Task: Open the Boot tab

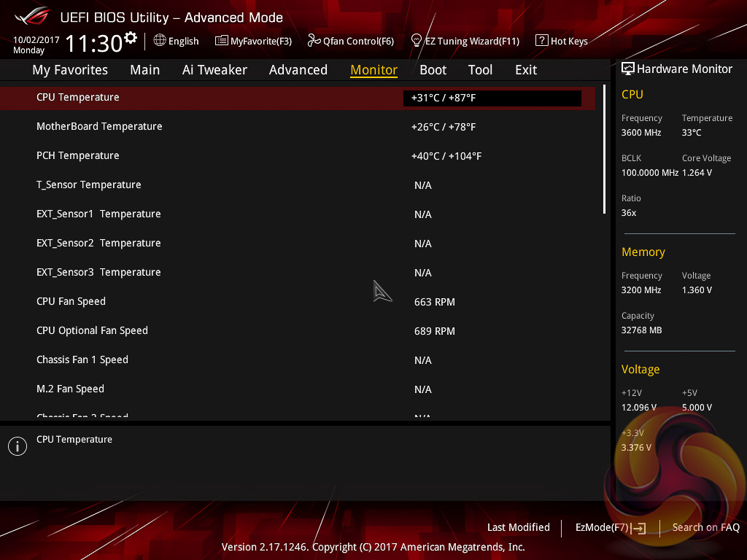Action: 433,70
